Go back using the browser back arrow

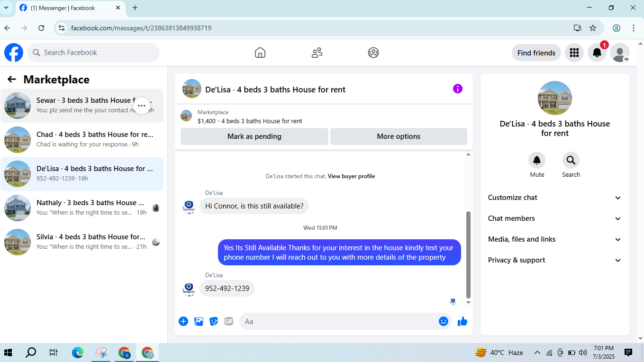tap(8, 28)
